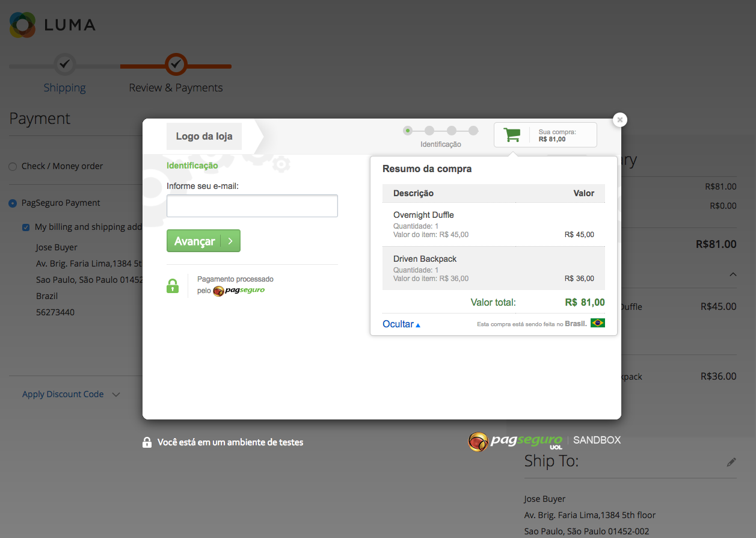Select the PagSeguro Payment radio button
The height and width of the screenshot is (538, 756).
coord(13,203)
